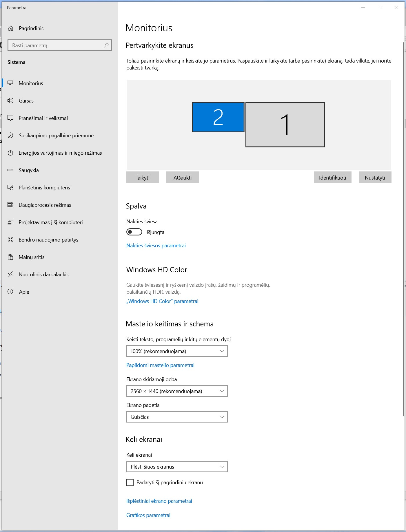
Task: Select Daugiaprocesis režimas in sidebar
Action: pos(45,205)
